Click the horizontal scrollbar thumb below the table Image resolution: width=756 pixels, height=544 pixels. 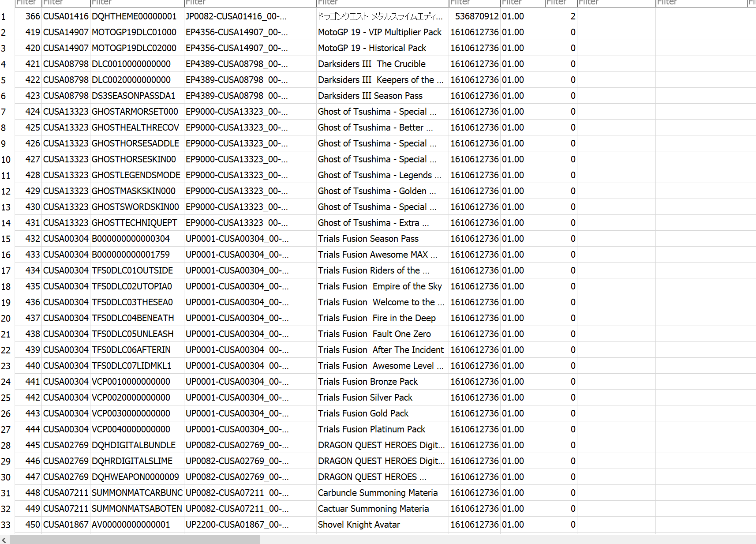[135, 540]
